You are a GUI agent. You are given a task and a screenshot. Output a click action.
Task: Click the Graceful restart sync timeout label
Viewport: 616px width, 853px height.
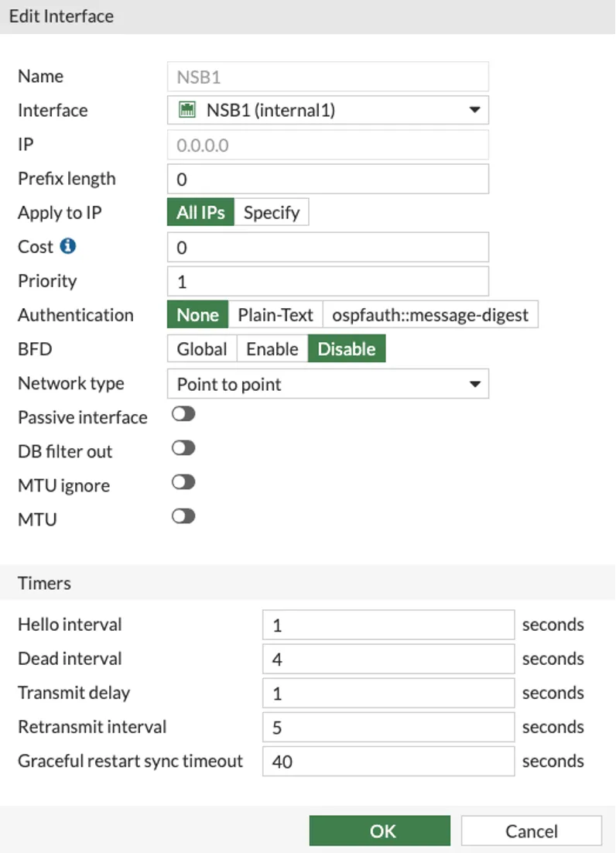131,761
